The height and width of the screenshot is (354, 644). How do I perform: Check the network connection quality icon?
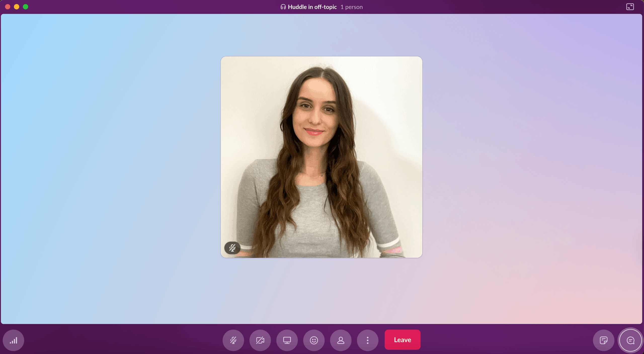coord(13,340)
